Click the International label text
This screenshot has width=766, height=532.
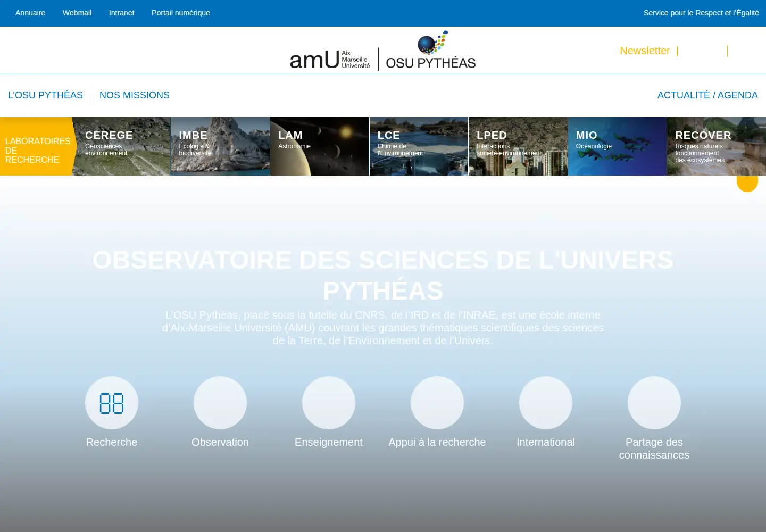546,442
